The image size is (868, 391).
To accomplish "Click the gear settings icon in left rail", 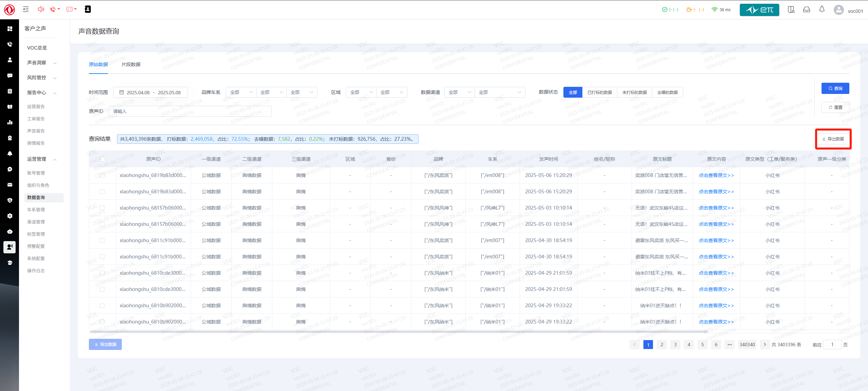I will [x=10, y=216].
